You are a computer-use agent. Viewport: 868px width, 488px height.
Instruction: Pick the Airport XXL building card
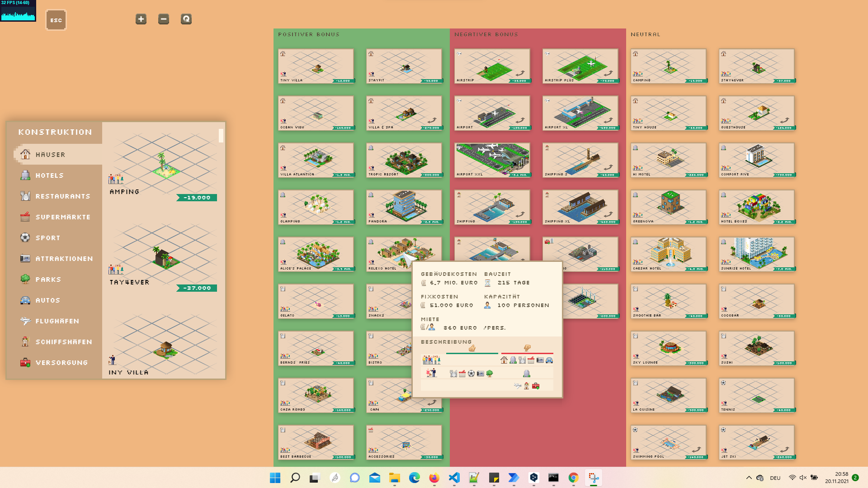492,160
